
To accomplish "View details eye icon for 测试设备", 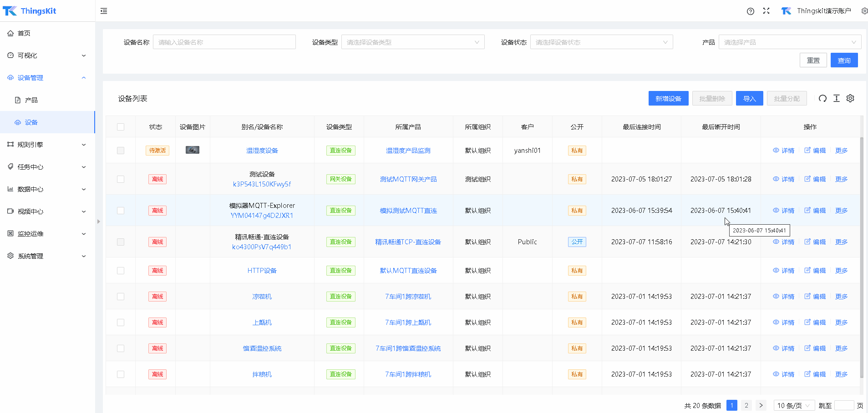I will (776, 179).
